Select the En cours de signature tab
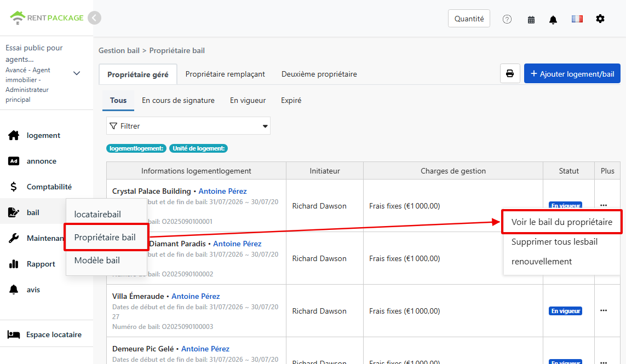 (x=178, y=101)
